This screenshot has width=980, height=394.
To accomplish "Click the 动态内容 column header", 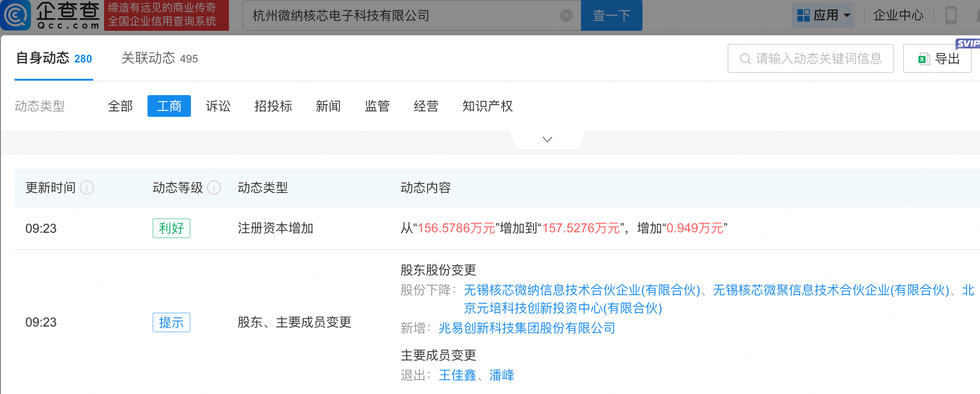I will click(x=426, y=187).
